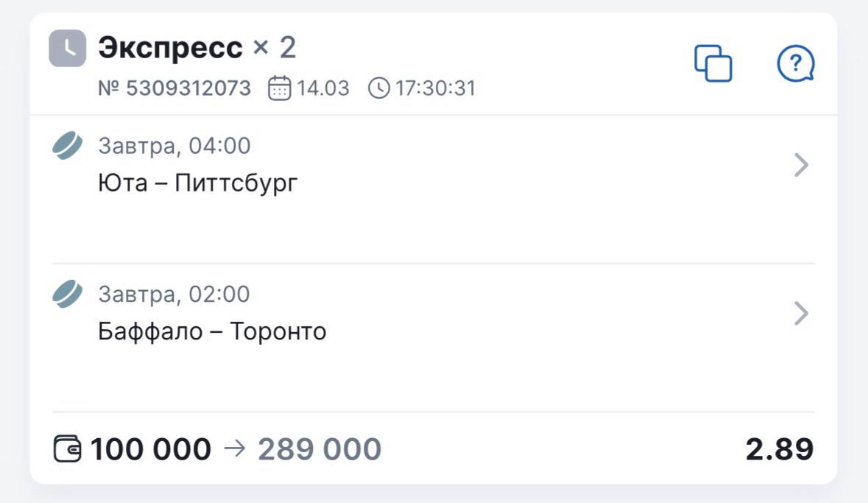Image resolution: width=868 pixels, height=503 pixels.
Task: Click the Экспресс × 2 title
Action: click(x=197, y=49)
